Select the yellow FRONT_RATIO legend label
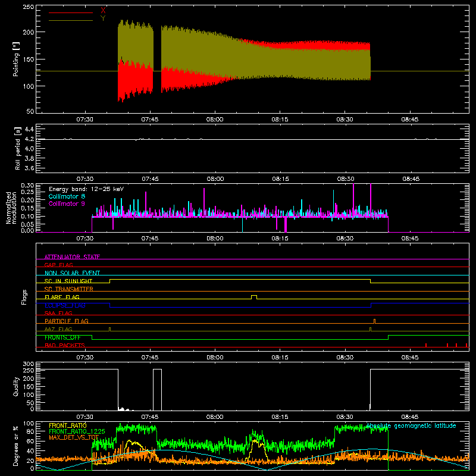The image size is (476, 476). click(x=68, y=425)
